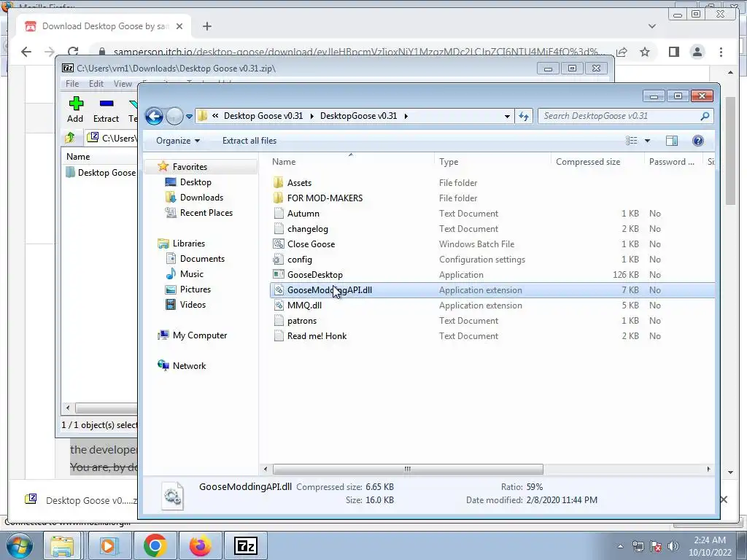Select the changelog file
Screen dimensions: 747x560
[x=307, y=228]
